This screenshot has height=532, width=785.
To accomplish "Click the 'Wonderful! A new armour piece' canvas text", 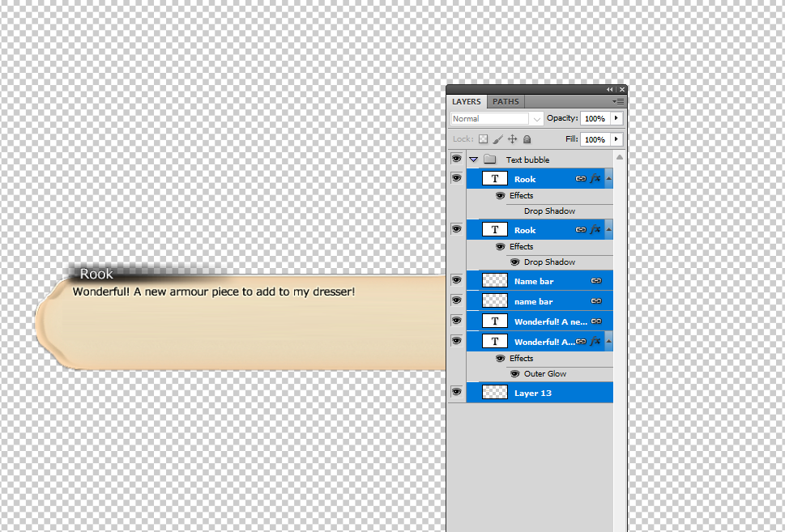I will 214,292.
